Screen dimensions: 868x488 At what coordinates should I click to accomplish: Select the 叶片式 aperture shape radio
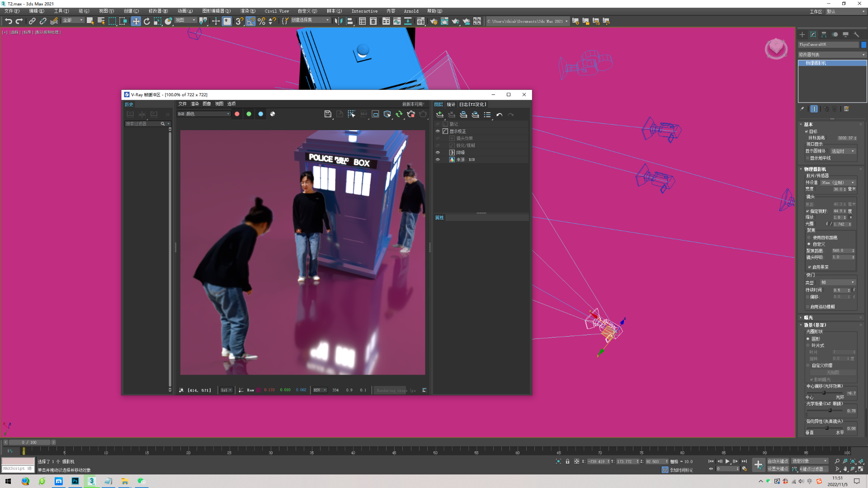(808, 346)
